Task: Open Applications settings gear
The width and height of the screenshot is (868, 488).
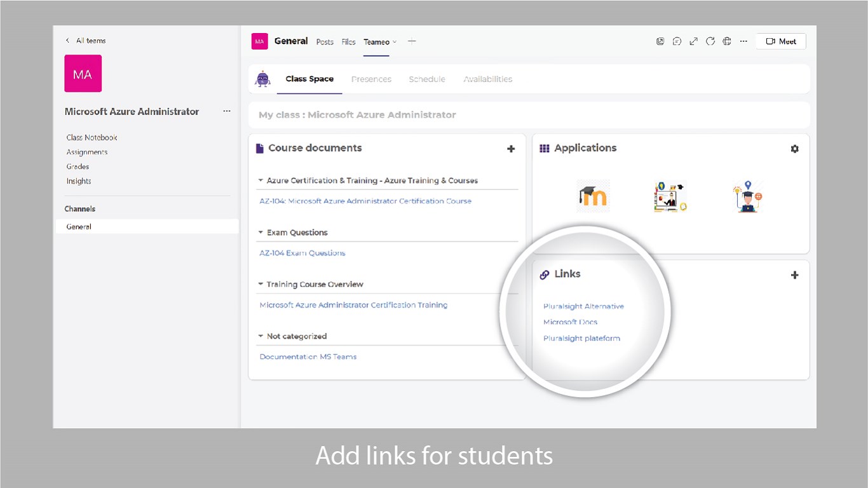Action: pyautogui.click(x=794, y=149)
